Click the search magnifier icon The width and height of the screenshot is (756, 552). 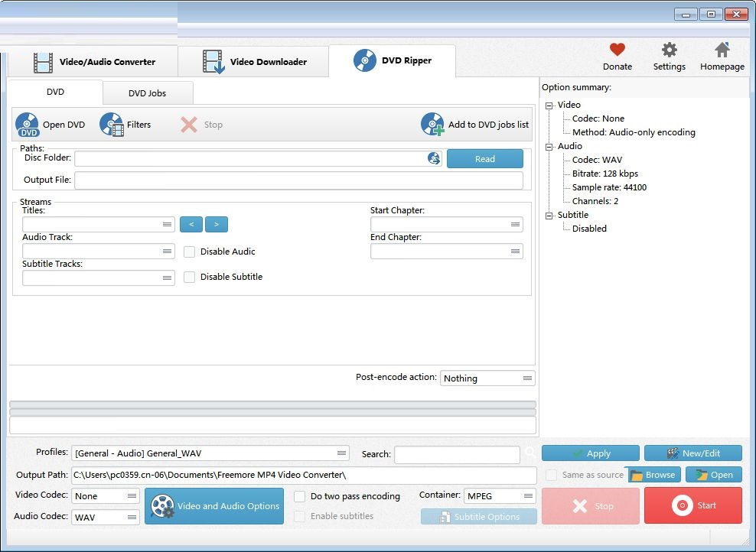pyautogui.click(x=530, y=453)
